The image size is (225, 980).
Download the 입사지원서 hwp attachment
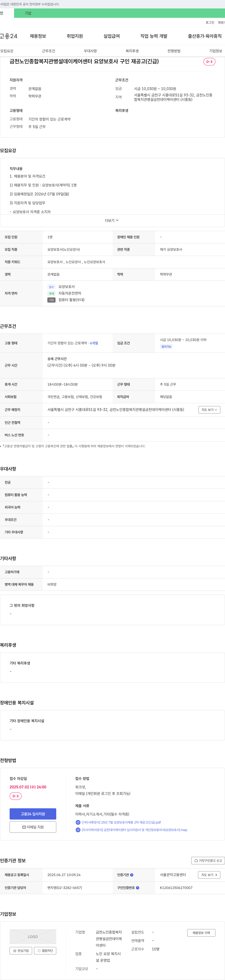135,830
